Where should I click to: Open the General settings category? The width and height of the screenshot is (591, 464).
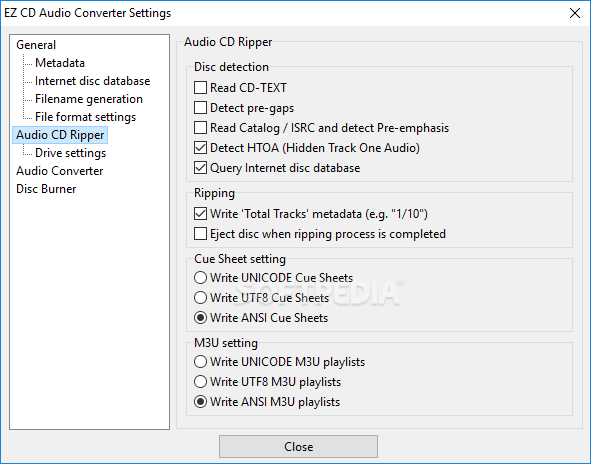[36, 45]
